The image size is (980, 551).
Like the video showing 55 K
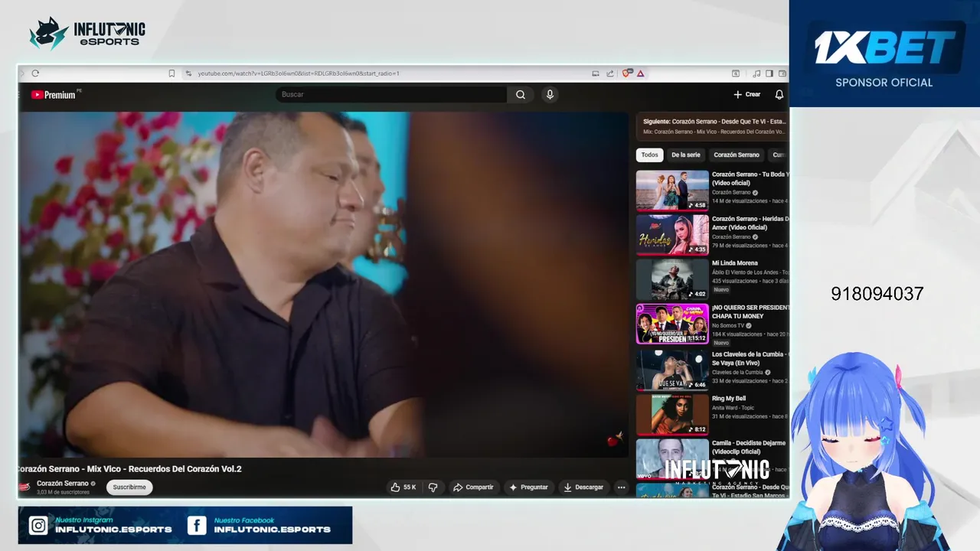click(x=403, y=487)
